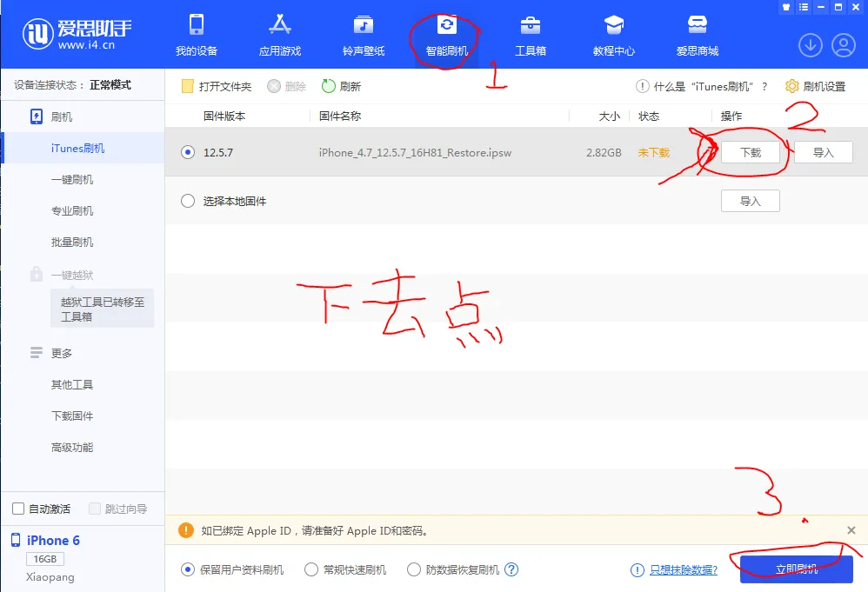Image resolution: width=868 pixels, height=592 pixels.
Task: Dismiss the Apple ID warning bar
Action: 850,530
